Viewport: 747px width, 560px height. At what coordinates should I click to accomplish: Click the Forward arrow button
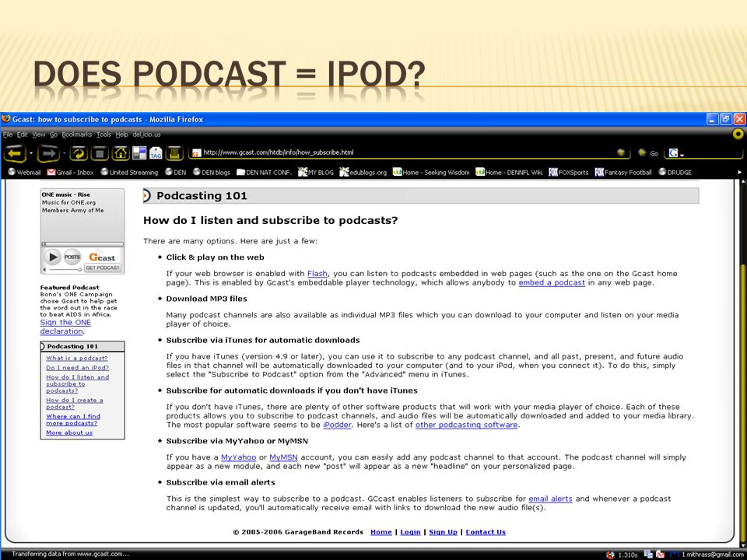point(48,153)
